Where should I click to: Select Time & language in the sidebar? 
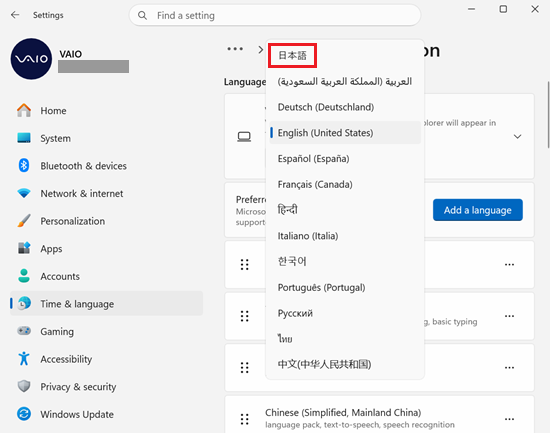pyautogui.click(x=106, y=304)
